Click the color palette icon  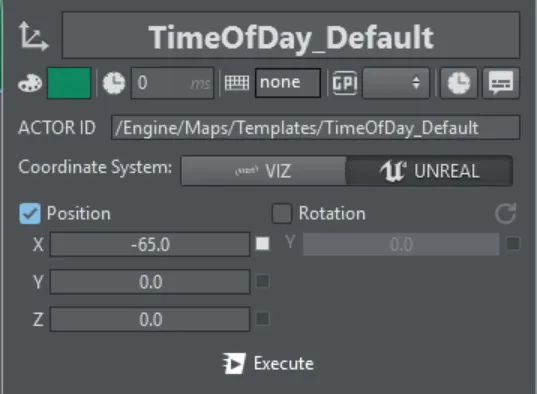pos(30,83)
